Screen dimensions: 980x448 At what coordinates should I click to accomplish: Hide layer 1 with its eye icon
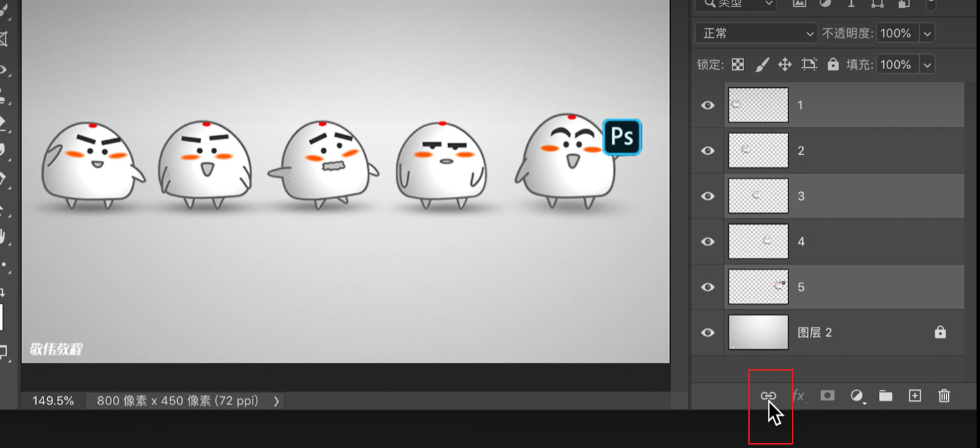[x=708, y=105]
